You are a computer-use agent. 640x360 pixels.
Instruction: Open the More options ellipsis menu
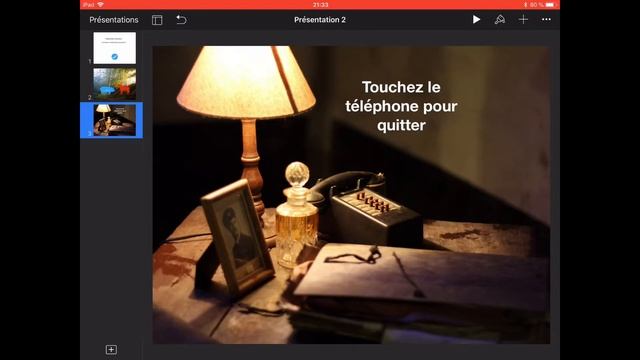coord(546,19)
